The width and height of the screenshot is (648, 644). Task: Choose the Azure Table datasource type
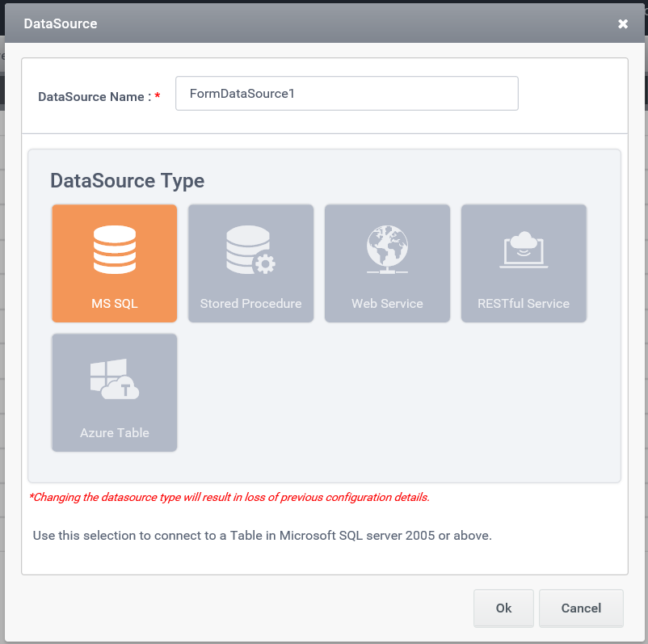click(x=115, y=393)
